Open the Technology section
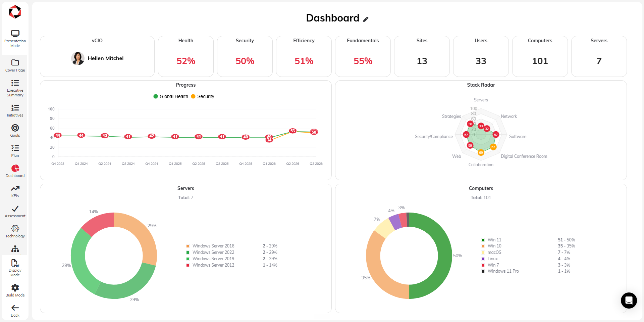 click(15, 231)
